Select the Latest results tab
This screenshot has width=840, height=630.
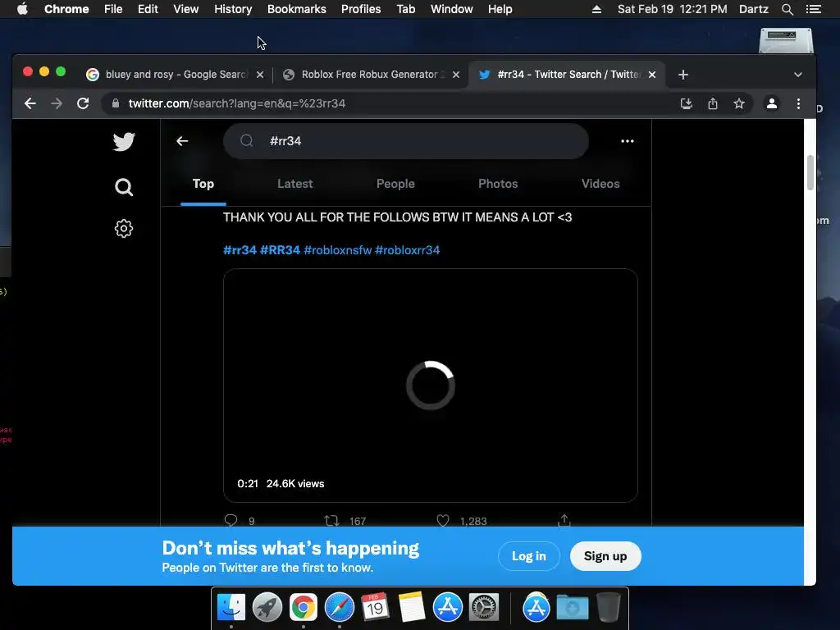(x=294, y=184)
